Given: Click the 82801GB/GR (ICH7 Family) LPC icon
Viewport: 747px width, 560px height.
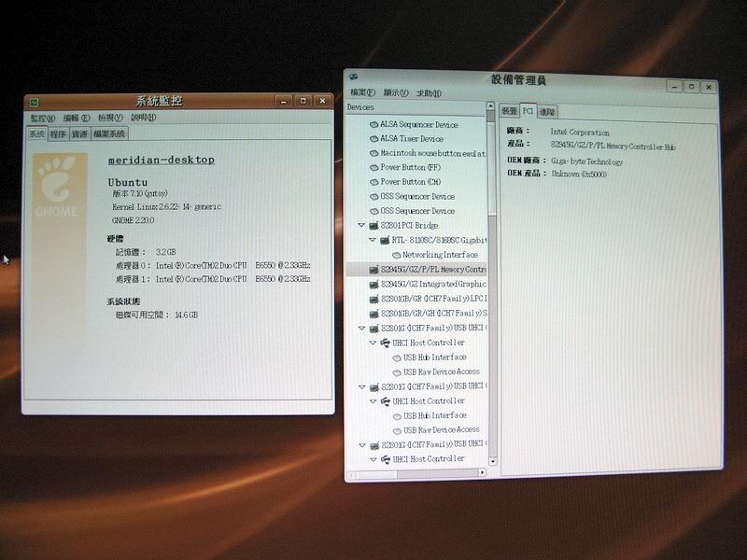Looking at the screenshot, I should [374, 299].
